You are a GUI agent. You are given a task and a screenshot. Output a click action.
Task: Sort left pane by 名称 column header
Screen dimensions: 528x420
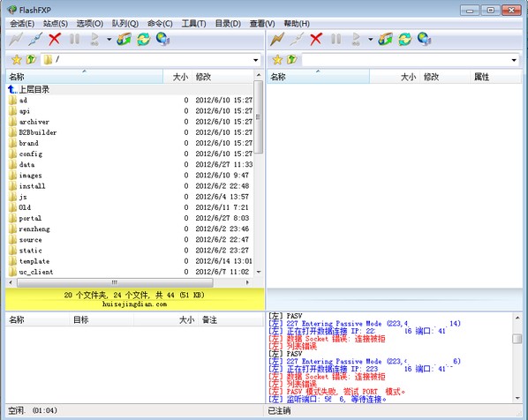[85, 77]
